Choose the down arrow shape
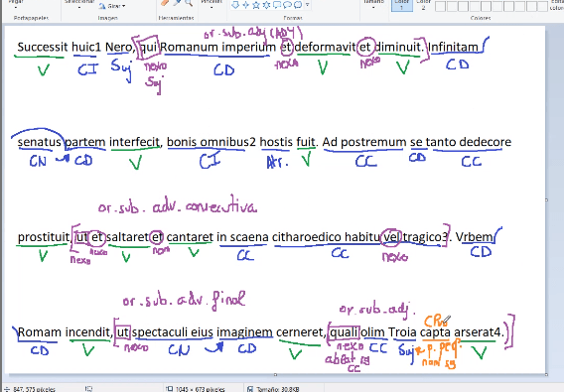The image size is (564, 392). [235, 5]
